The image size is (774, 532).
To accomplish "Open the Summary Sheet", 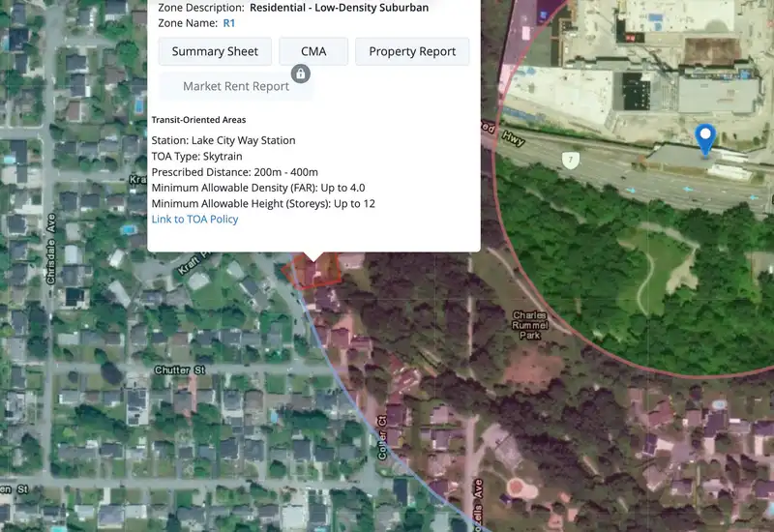I will 215,51.
